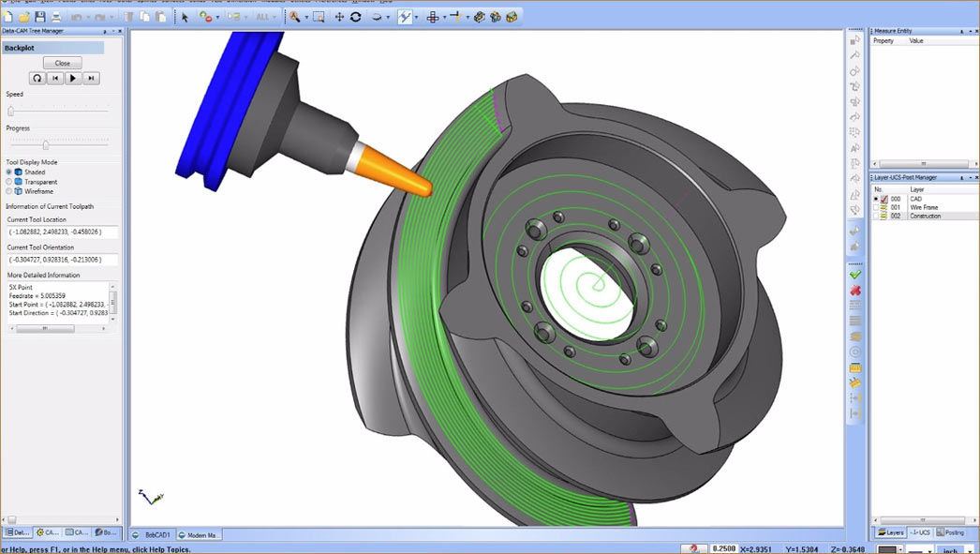Viewport: 980px width, 554px height.
Task: Expand the view orientation dropdown arrow
Action: pos(388,18)
